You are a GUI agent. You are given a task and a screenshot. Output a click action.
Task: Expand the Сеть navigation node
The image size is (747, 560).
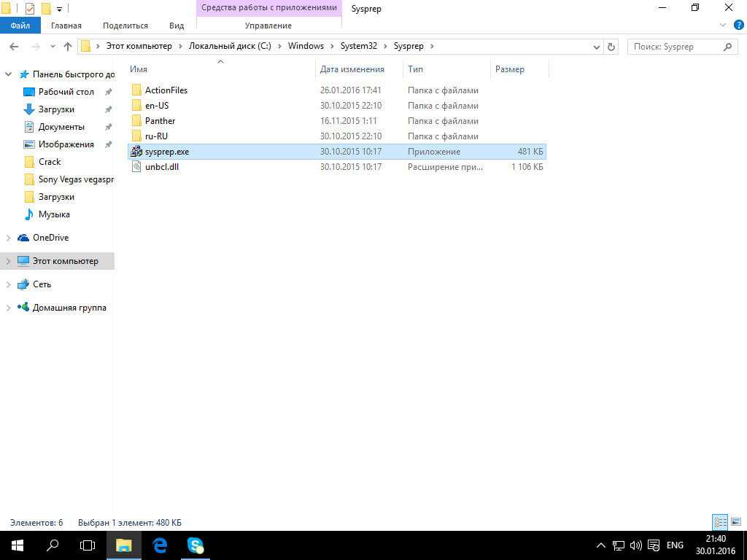coord(9,284)
